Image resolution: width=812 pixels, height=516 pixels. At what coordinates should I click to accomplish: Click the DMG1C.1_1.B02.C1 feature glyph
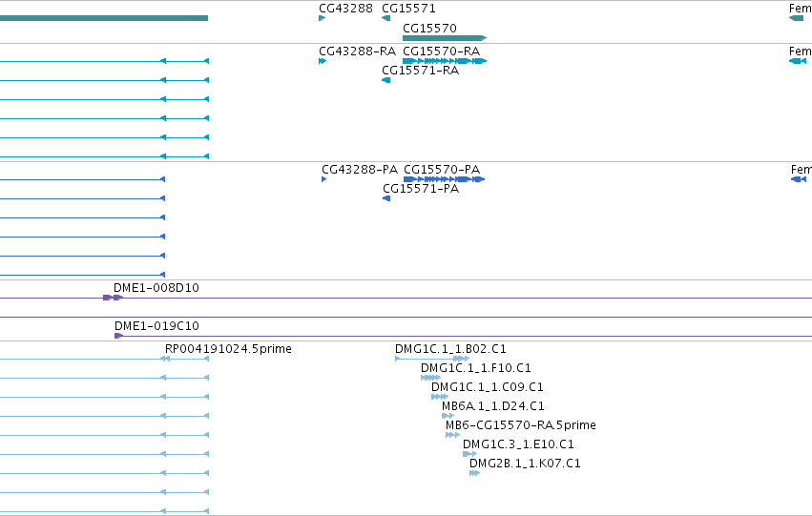(432, 359)
